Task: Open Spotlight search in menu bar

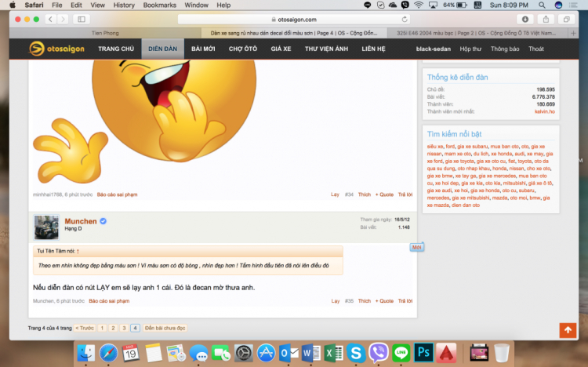Action: coord(542,5)
